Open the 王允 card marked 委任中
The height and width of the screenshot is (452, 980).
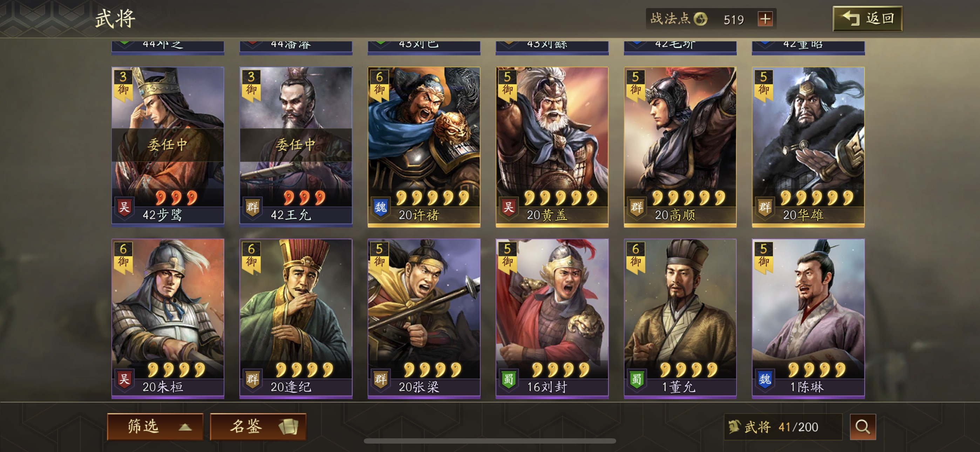tap(296, 147)
